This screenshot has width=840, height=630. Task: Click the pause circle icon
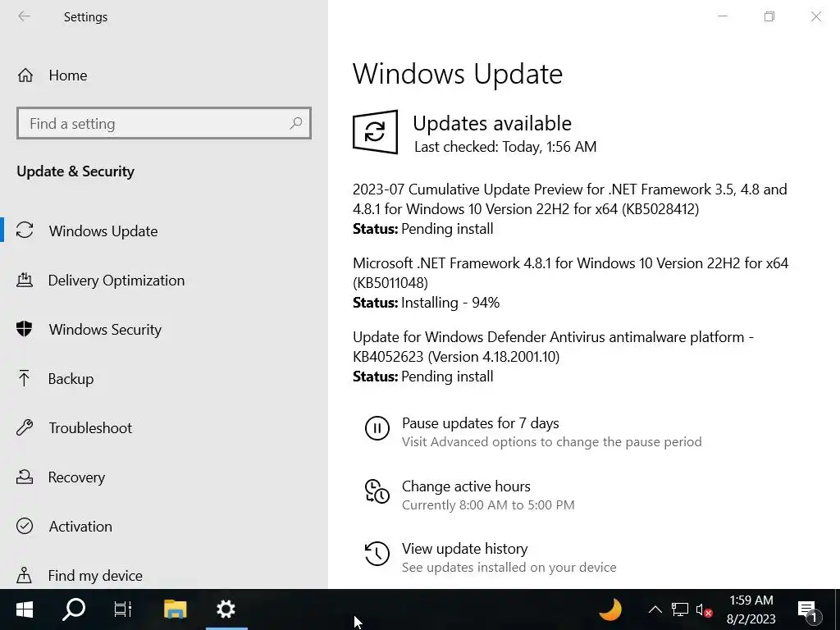point(377,428)
